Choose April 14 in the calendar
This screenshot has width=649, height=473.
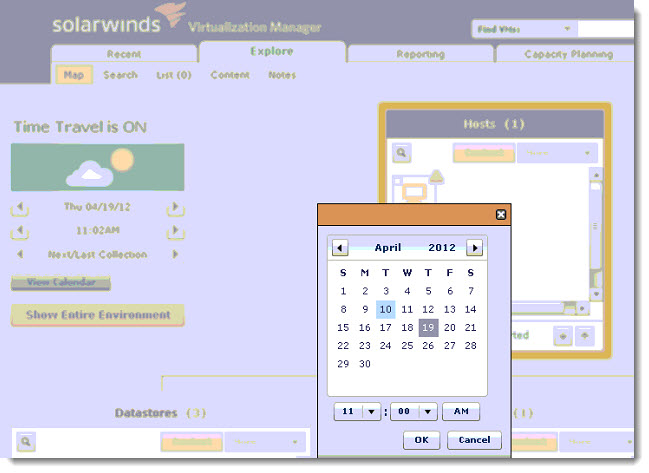point(471,310)
